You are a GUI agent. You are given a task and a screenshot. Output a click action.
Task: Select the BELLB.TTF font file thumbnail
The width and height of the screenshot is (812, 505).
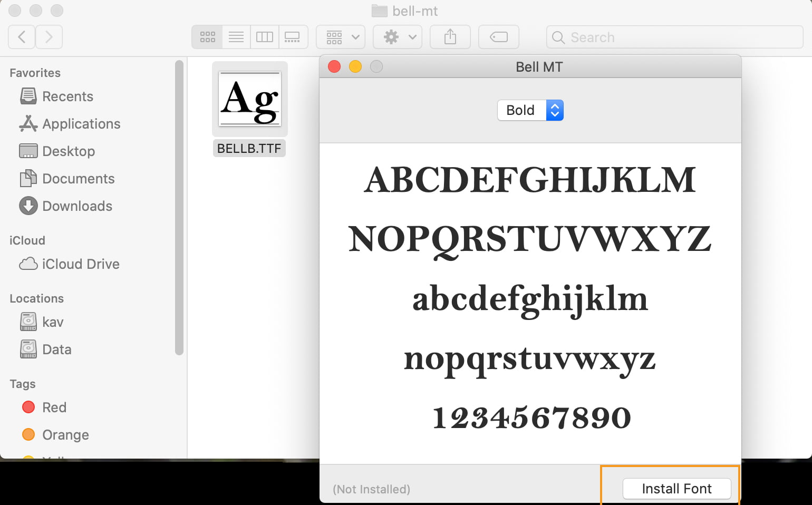pos(250,99)
